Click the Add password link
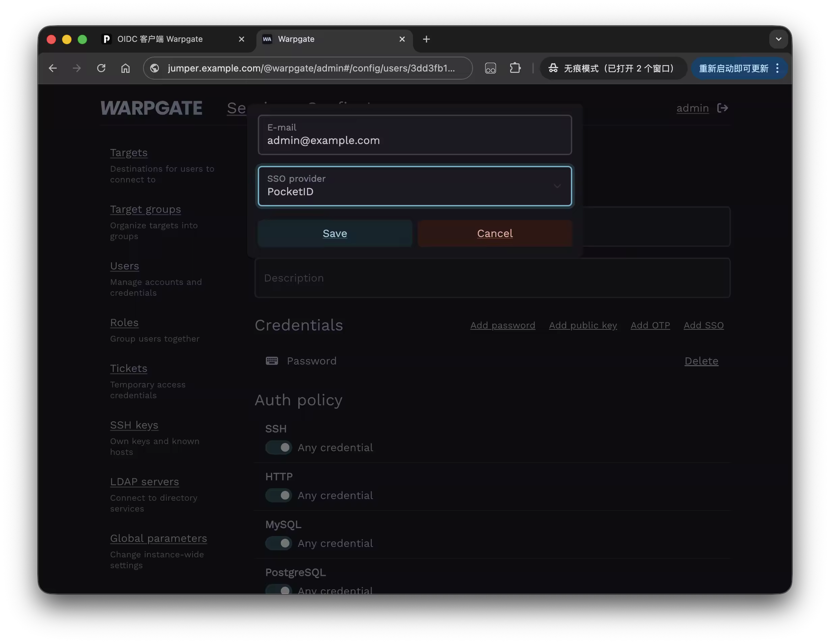The height and width of the screenshot is (644, 830). pos(502,325)
